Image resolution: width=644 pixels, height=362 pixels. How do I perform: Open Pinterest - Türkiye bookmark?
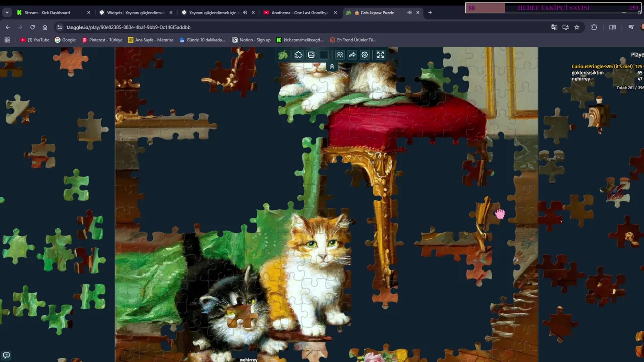tap(102, 40)
